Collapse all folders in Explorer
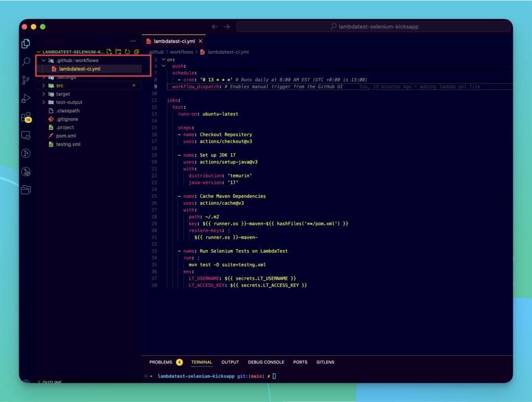This screenshot has width=532, height=402. point(136,52)
